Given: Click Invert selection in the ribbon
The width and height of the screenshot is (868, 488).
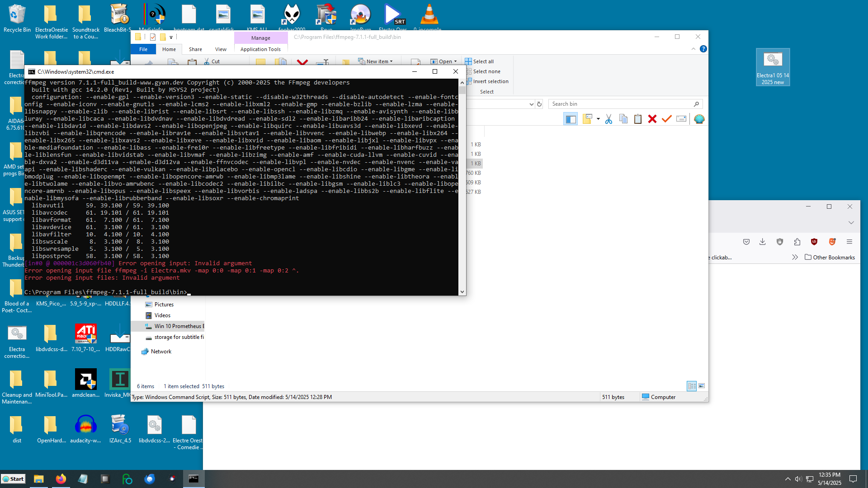Looking at the screenshot, I should [487, 81].
